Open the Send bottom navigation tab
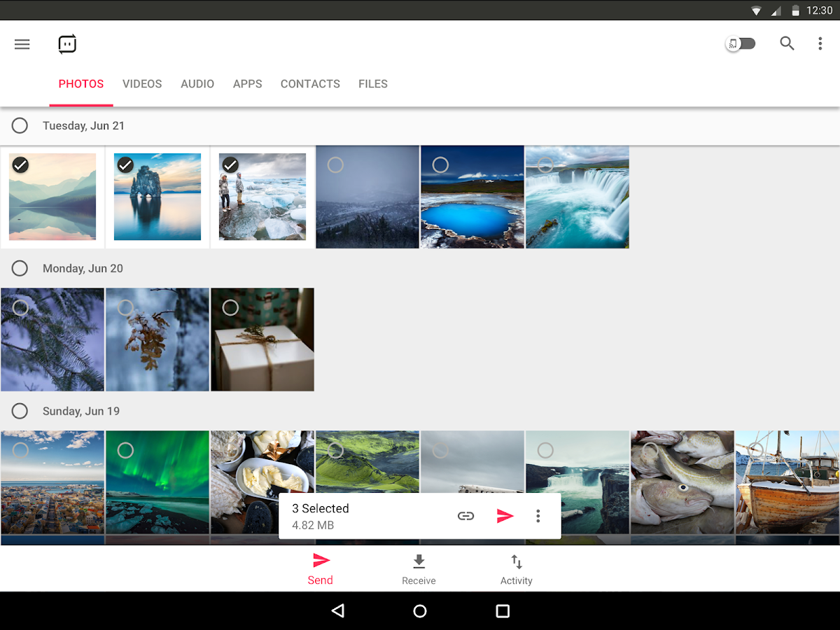 pos(321,569)
